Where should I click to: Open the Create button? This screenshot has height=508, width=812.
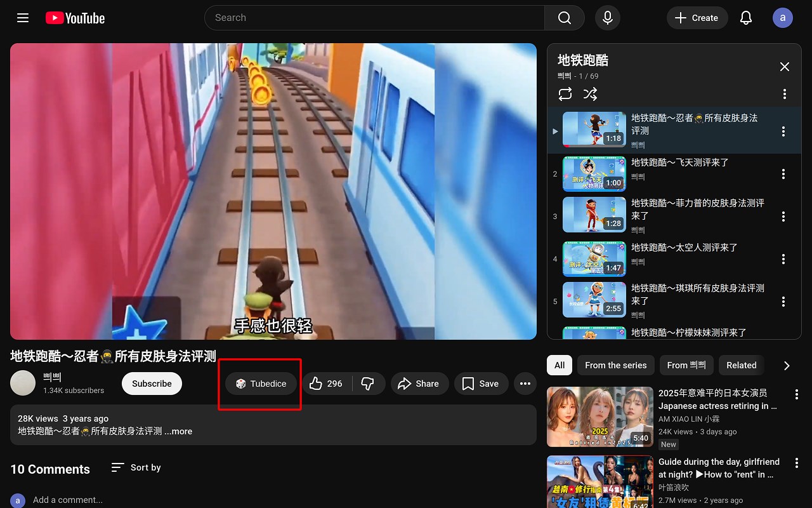697,18
